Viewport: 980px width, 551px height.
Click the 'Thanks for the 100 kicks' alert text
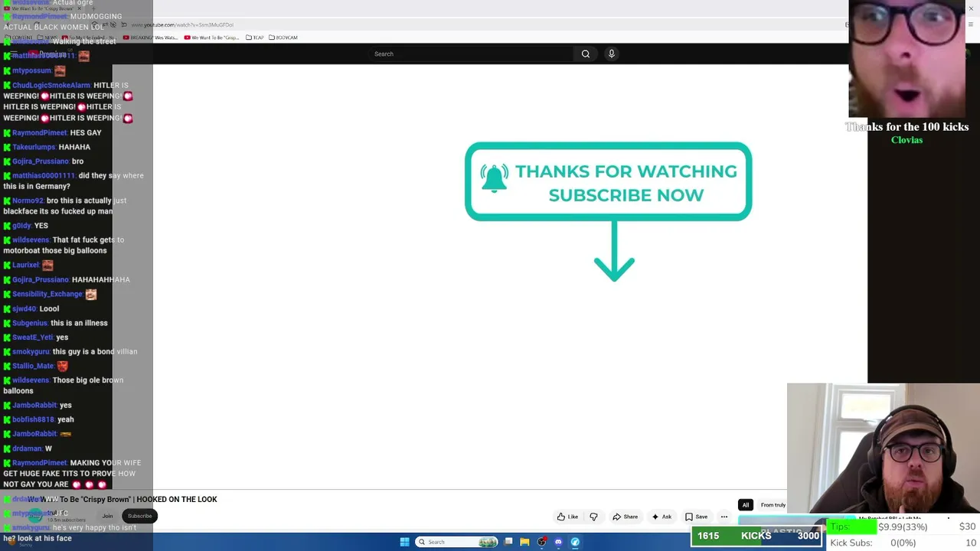907,127
